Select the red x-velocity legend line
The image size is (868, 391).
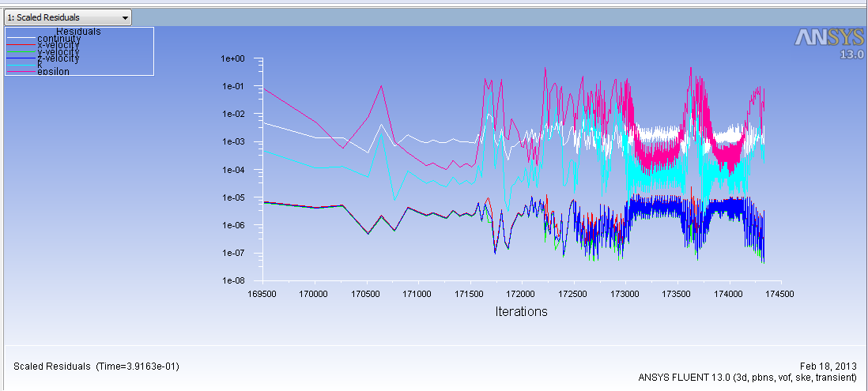pyautogui.click(x=21, y=45)
